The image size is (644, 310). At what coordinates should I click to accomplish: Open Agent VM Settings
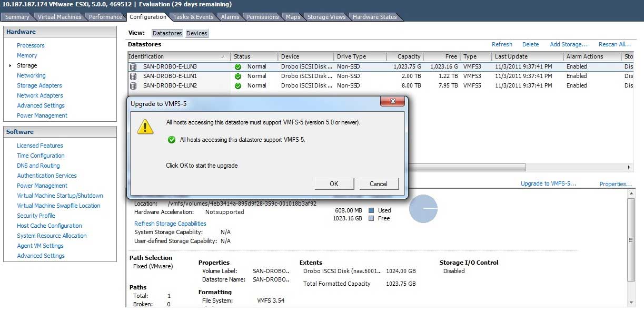point(40,246)
